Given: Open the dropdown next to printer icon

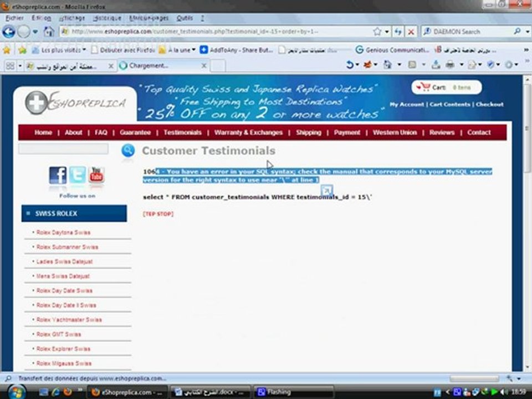Looking at the screenshot, I should coord(461,64).
